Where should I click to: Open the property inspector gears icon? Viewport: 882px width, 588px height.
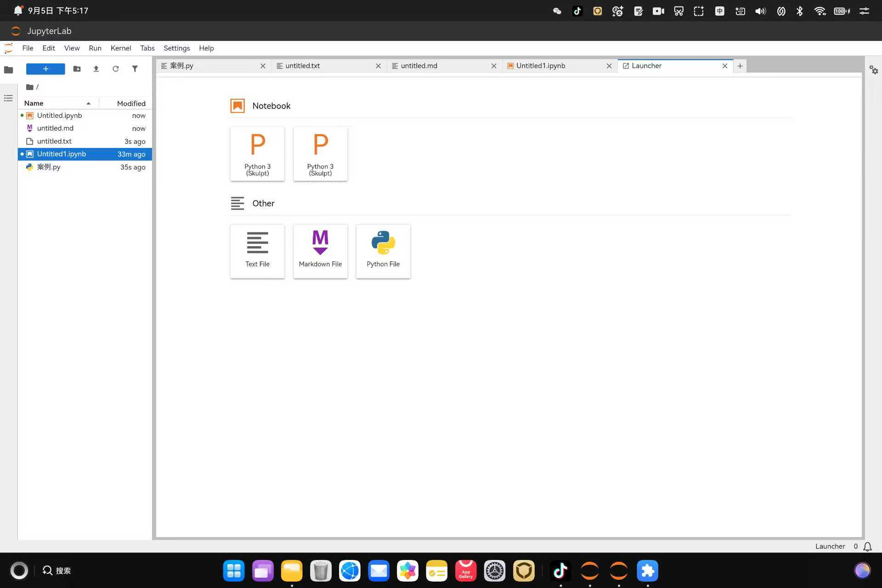[x=874, y=70]
